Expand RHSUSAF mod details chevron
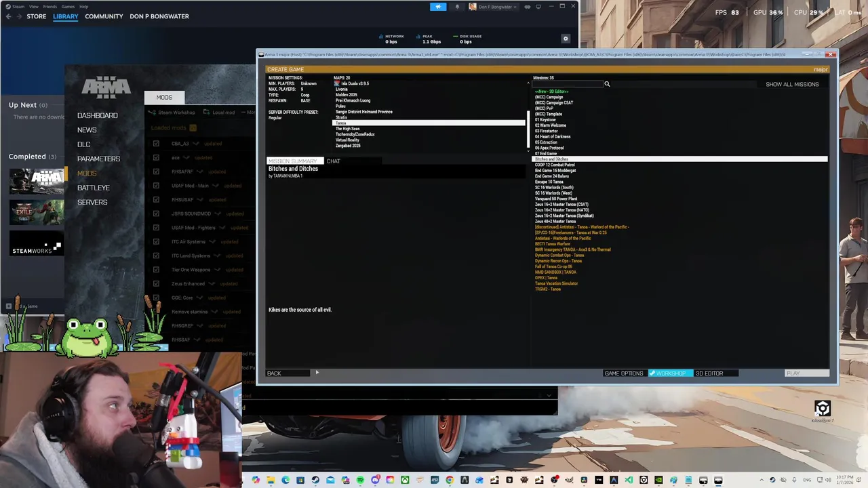The height and width of the screenshot is (488, 868). (201, 199)
